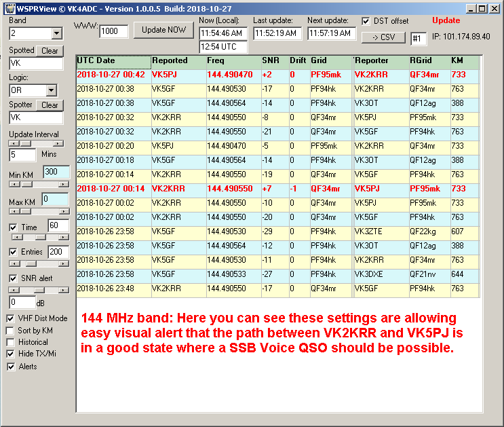Sort by the SNR column header
This screenshot has height=427, width=504.
tap(273, 61)
